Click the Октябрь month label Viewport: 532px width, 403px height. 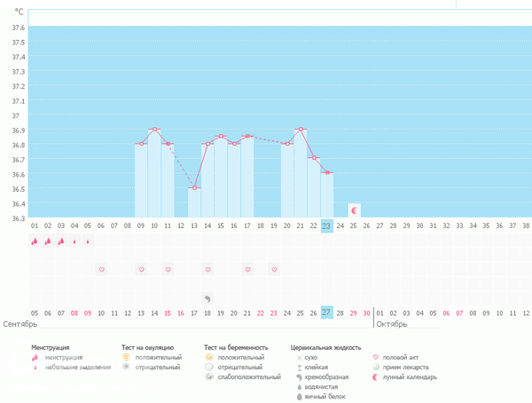pyautogui.click(x=393, y=325)
